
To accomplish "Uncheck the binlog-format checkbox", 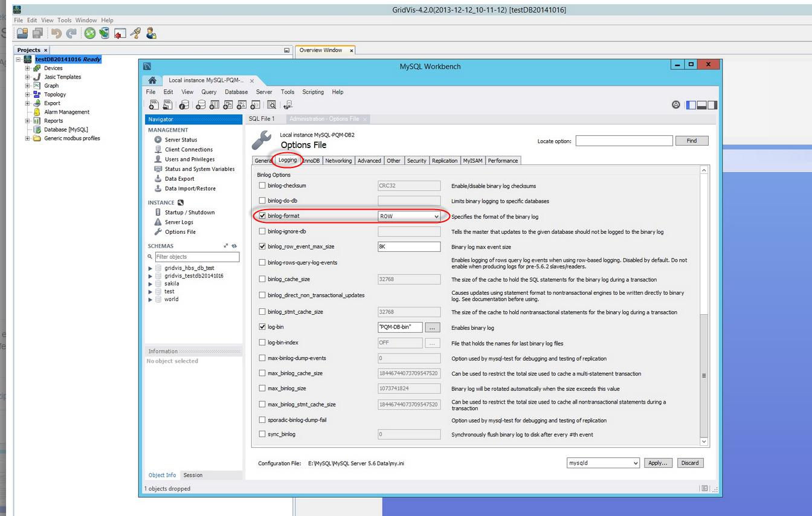I will click(262, 216).
